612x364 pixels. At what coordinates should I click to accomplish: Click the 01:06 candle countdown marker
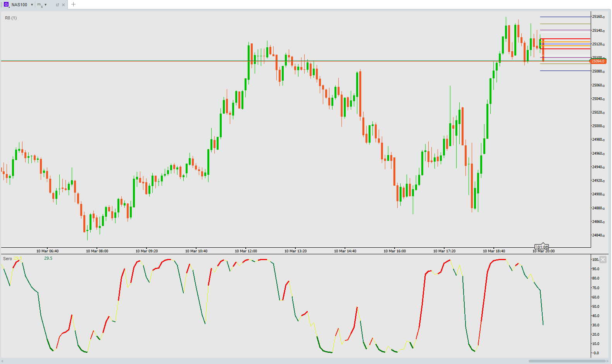[x=542, y=247]
